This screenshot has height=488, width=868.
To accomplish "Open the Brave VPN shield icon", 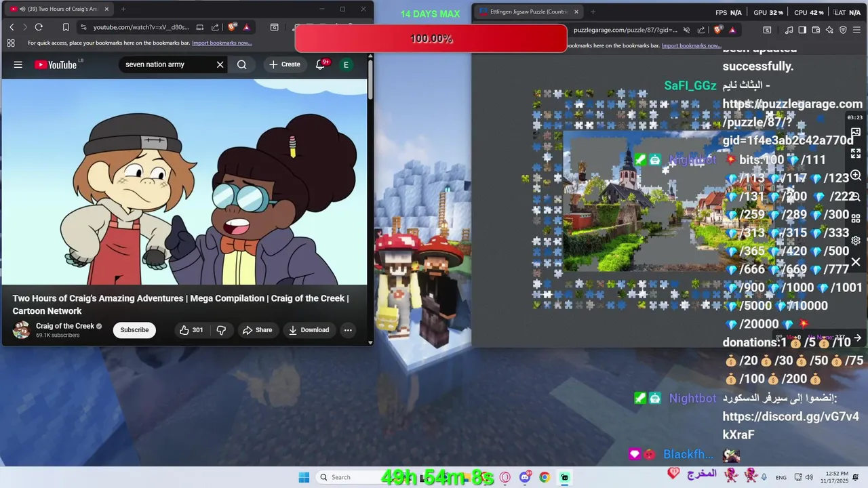I will point(843,30).
